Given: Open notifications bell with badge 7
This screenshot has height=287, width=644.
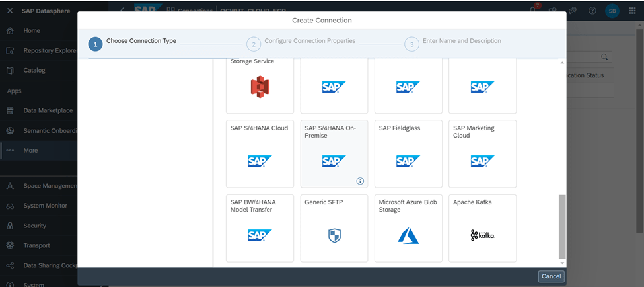Looking at the screenshot, I should point(534,10).
